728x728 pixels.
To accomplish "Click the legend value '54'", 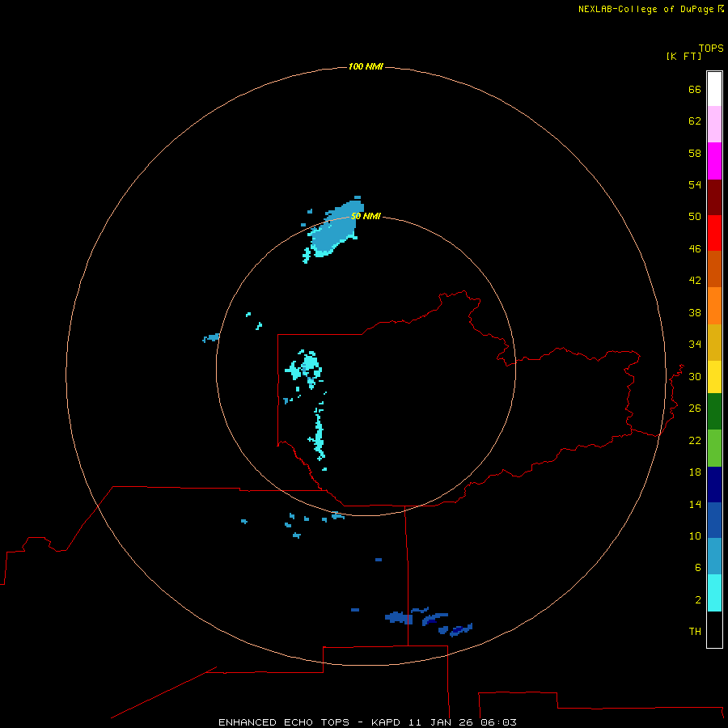I will (695, 184).
